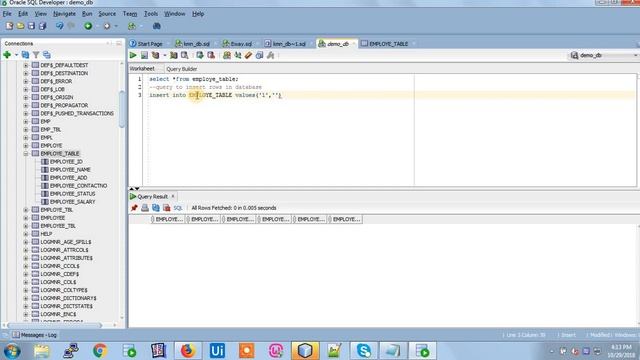Click the Rollback icon

(x=211, y=55)
